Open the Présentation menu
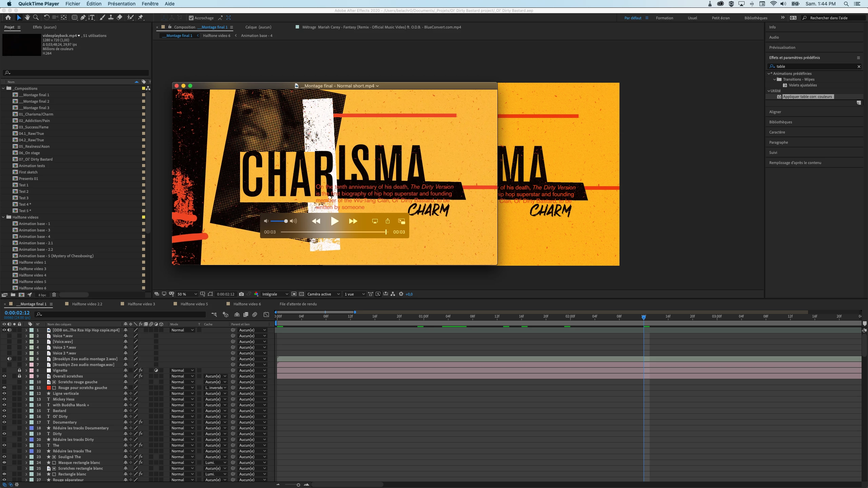This screenshot has width=868, height=488. 121,4
